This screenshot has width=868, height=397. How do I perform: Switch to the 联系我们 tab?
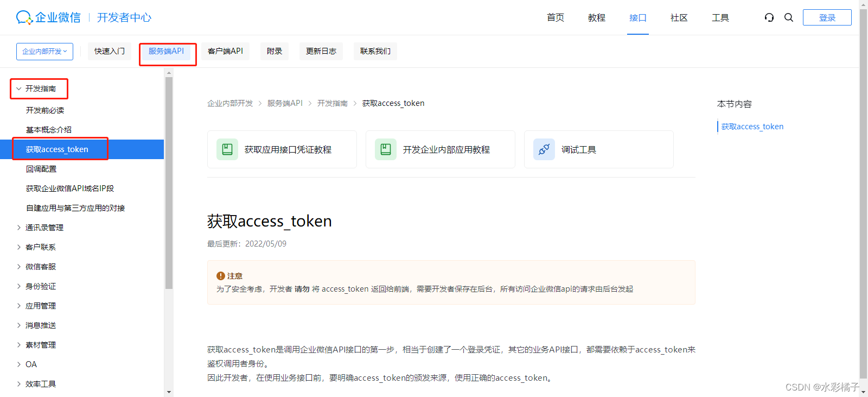(375, 51)
